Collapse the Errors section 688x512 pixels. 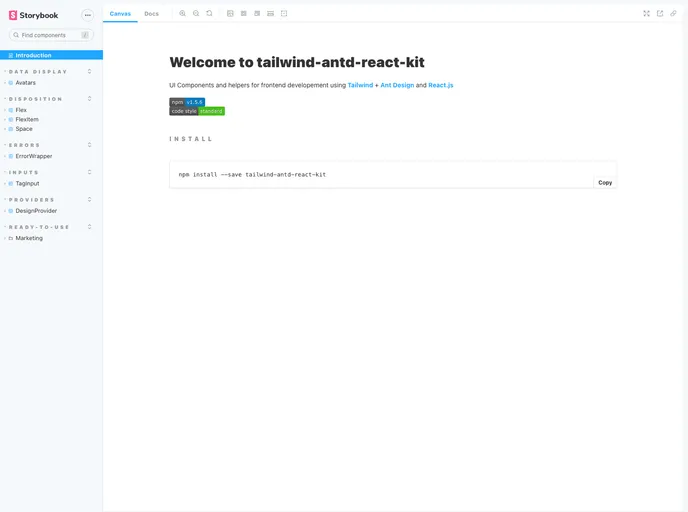24,145
